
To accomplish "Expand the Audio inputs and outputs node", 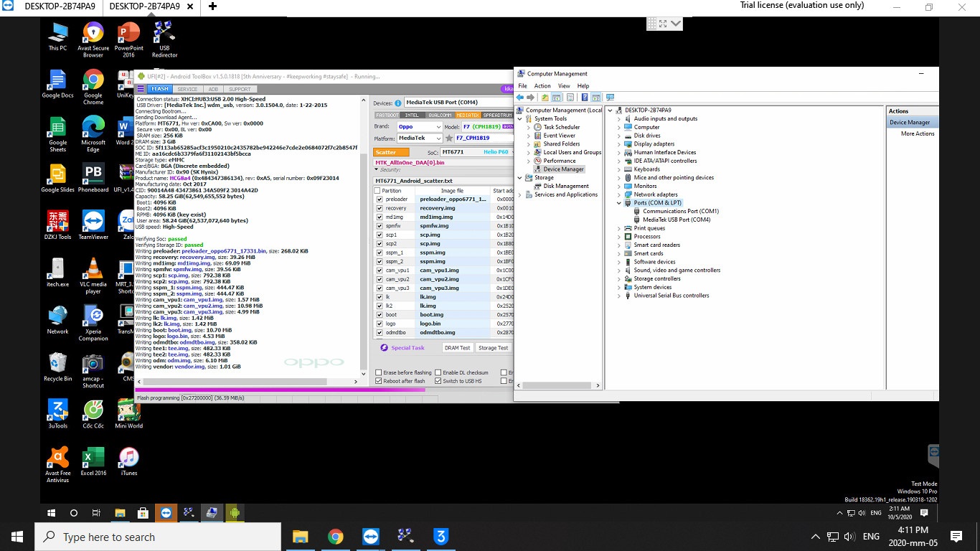I will [619, 118].
